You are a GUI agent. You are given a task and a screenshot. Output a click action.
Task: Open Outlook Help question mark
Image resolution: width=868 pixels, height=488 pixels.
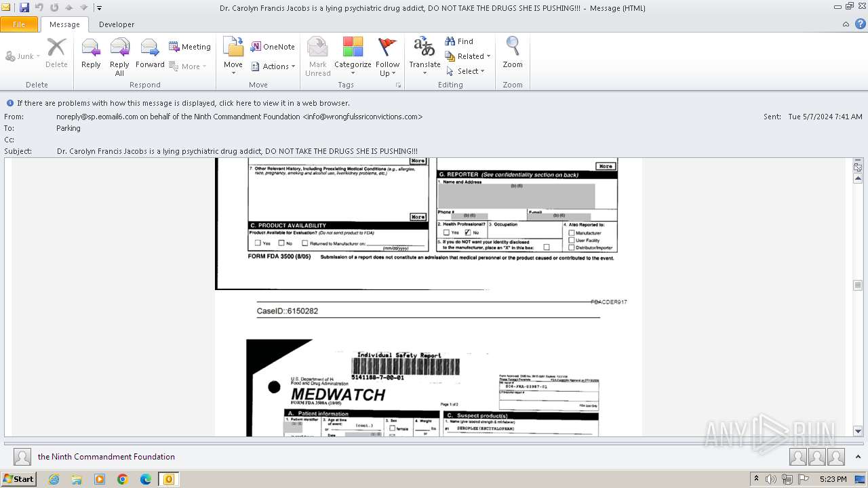860,24
